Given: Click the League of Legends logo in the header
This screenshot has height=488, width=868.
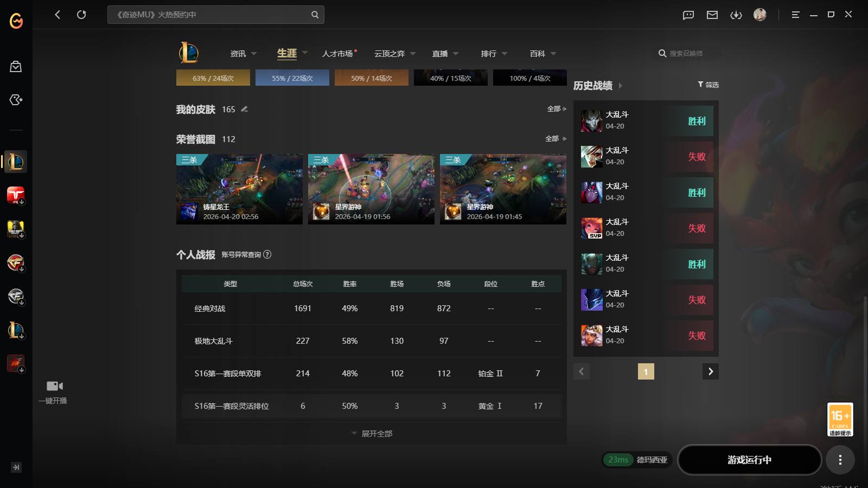Looking at the screenshot, I should (x=189, y=53).
